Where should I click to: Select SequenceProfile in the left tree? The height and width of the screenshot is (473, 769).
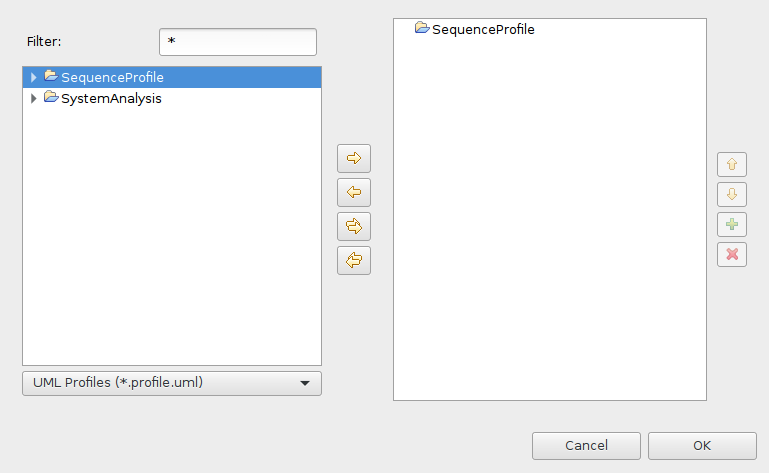click(112, 78)
